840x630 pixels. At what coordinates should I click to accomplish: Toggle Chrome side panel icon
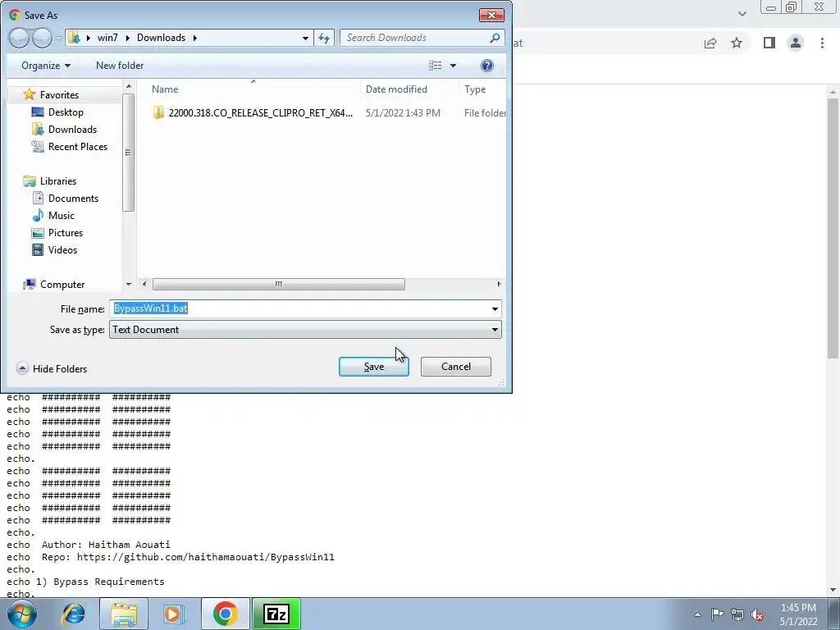tap(769, 43)
